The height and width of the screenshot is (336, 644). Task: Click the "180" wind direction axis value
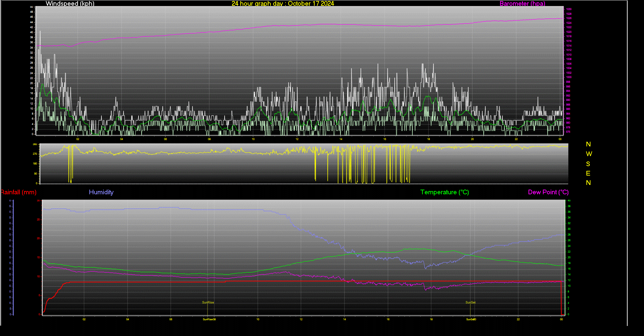(35, 164)
